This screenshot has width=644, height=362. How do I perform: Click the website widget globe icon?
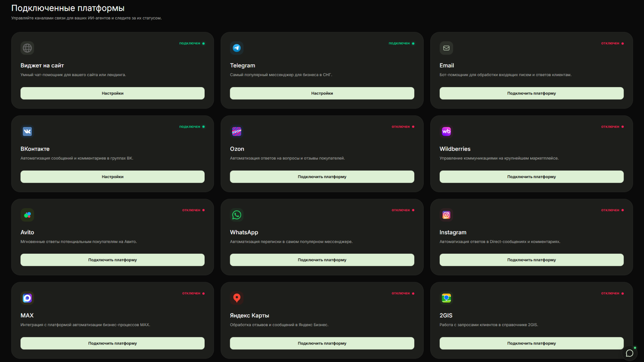27,48
